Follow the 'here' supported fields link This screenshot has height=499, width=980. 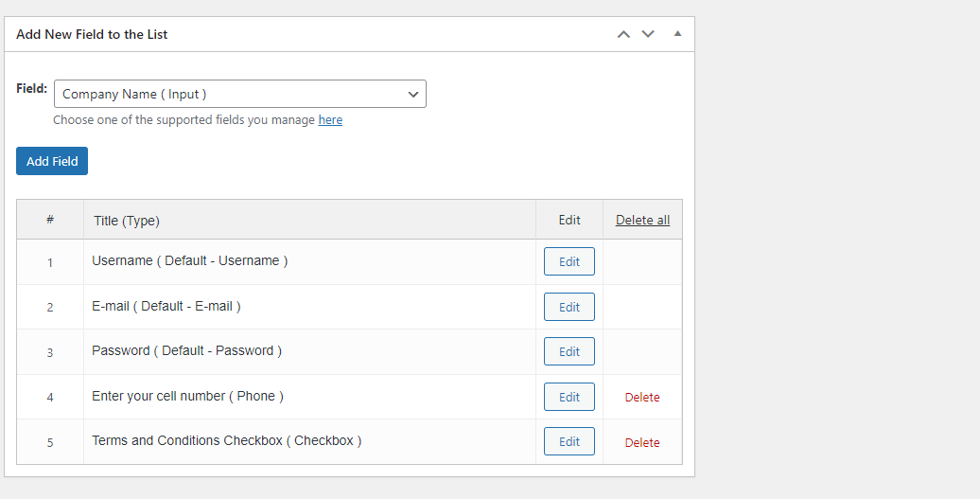[330, 120]
